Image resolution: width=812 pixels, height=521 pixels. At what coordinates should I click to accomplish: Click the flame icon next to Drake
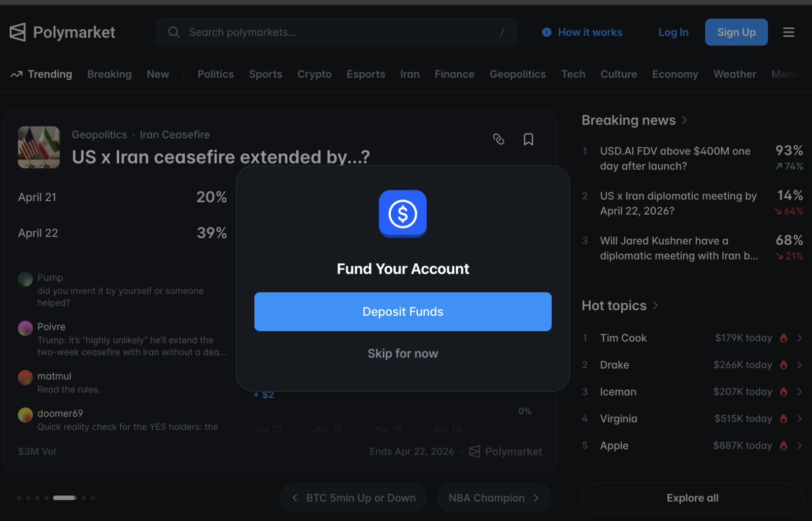point(784,365)
